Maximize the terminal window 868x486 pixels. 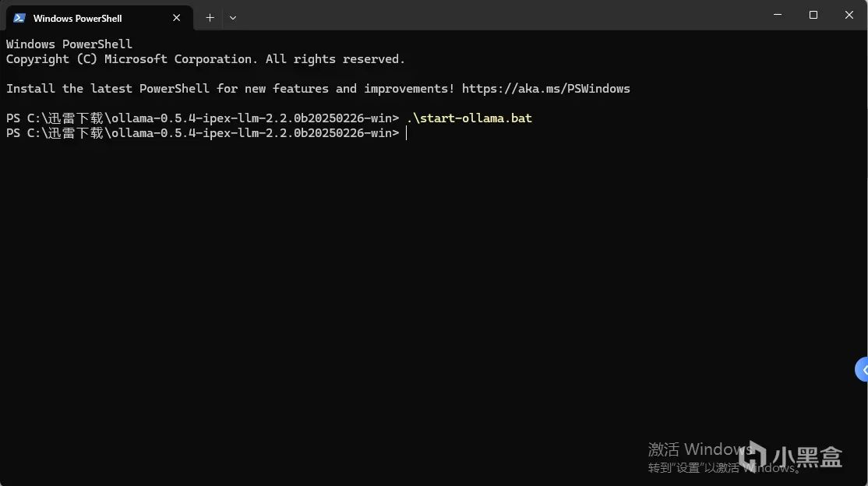pyautogui.click(x=813, y=15)
